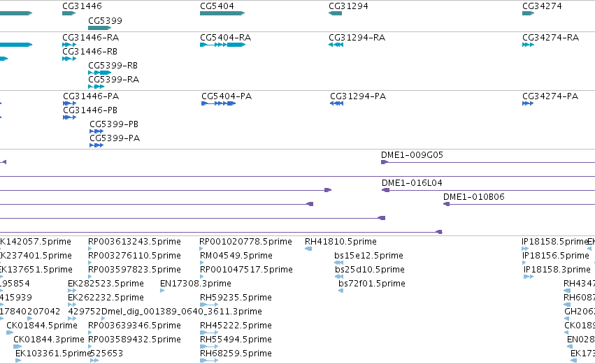This screenshot has width=595, height=364.
Task: Select the CG34274-PA protein label
Action: (x=551, y=96)
